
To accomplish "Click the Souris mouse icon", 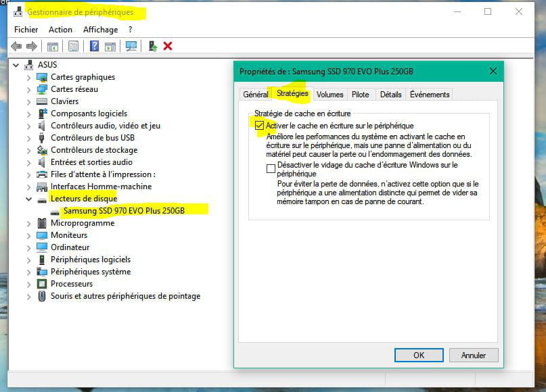I will click(x=42, y=296).
